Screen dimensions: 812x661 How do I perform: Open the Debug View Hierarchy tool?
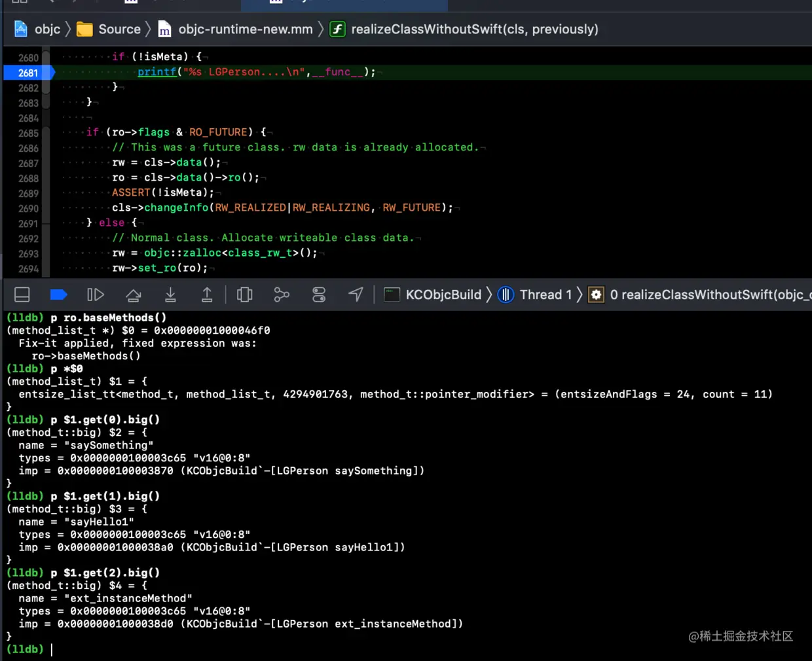245,295
